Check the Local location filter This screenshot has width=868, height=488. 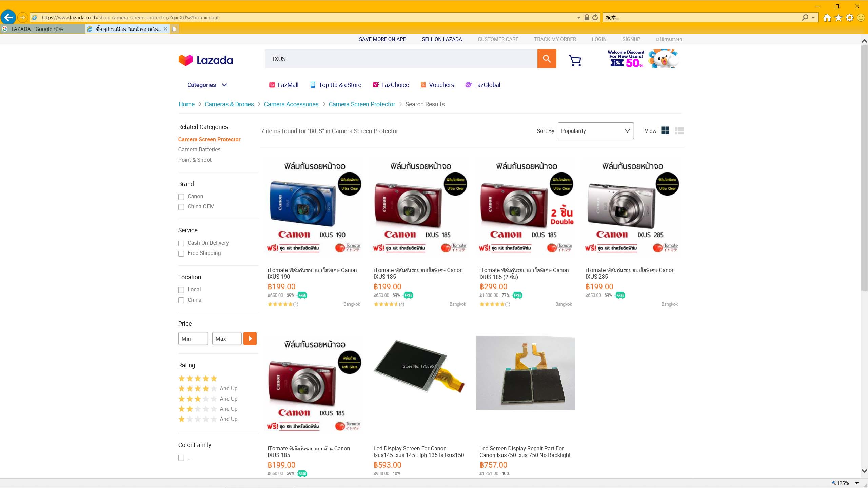coord(181,290)
